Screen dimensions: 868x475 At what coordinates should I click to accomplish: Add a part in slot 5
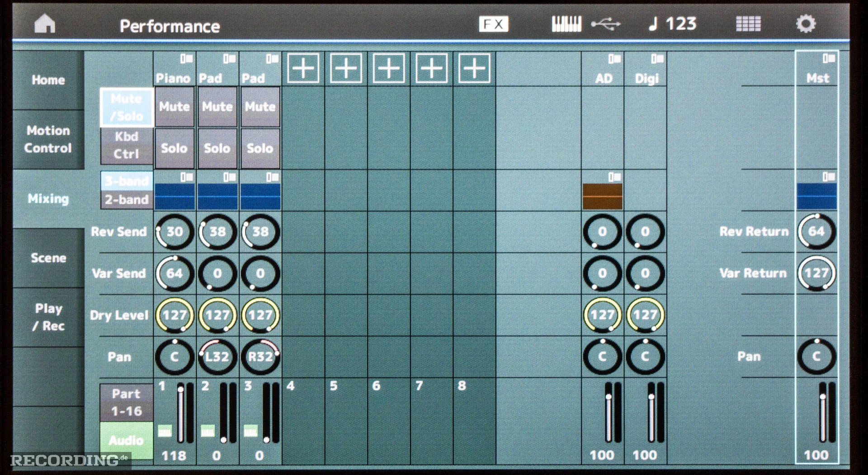pyautogui.click(x=346, y=69)
